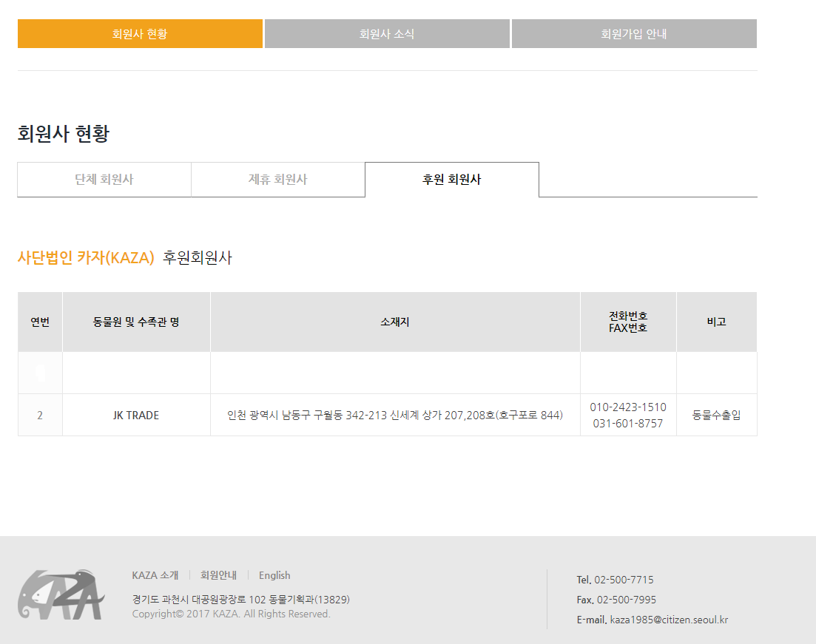Click the 소재지 column header
The width and height of the screenshot is (816, 644).
pos(395,322)
